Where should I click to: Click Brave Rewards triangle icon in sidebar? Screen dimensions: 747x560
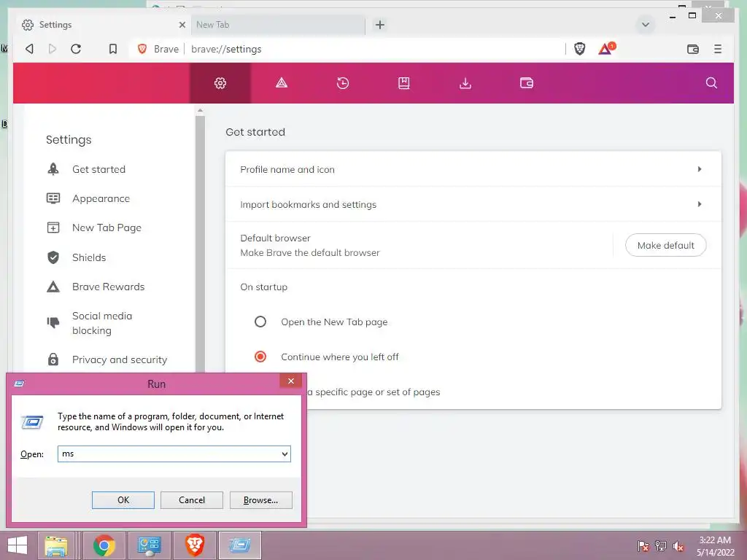coord(53,287)
